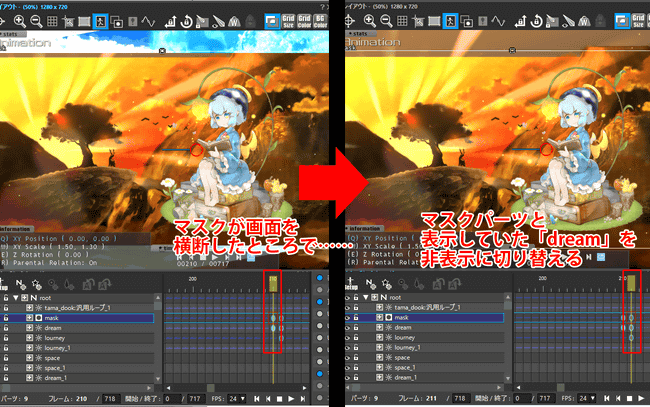Click the Setup icon in right timeline toolbar
The height and width of the screenshot is (407, 650).
(x=351, y=284)
